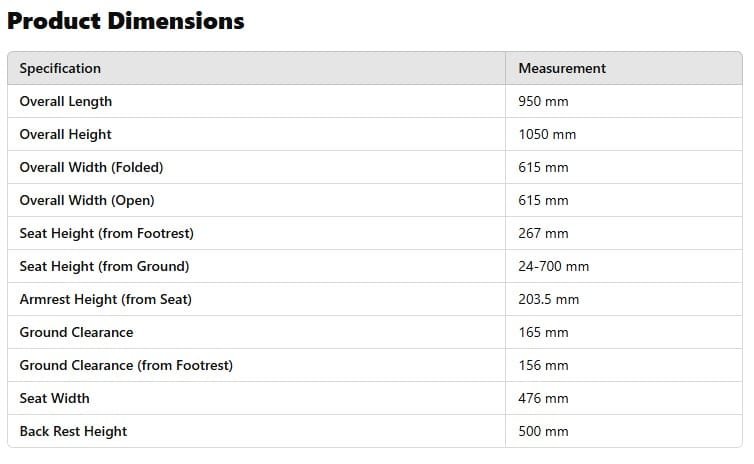The image size is (754, 464).
Task: Select the 950 mm measurement cell
Action: pos(543,102)
